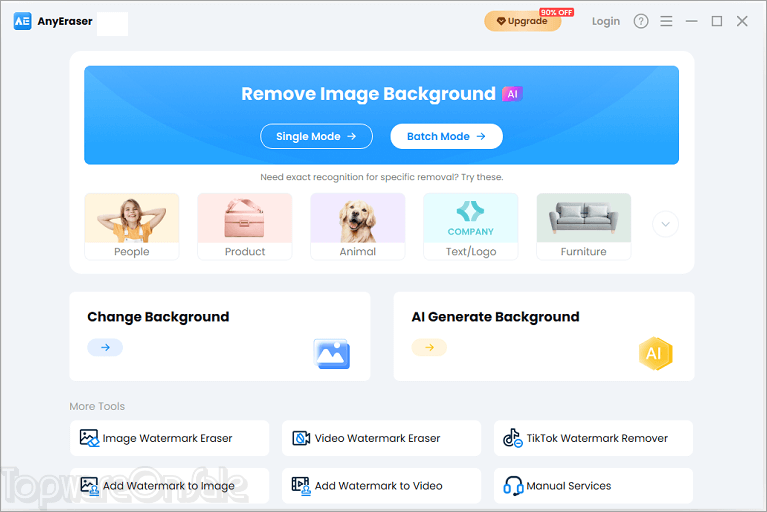Click the yellow AI hexagon icon
Image resolution: width=767 pixels, height=512 pixels.
[655, 353]
